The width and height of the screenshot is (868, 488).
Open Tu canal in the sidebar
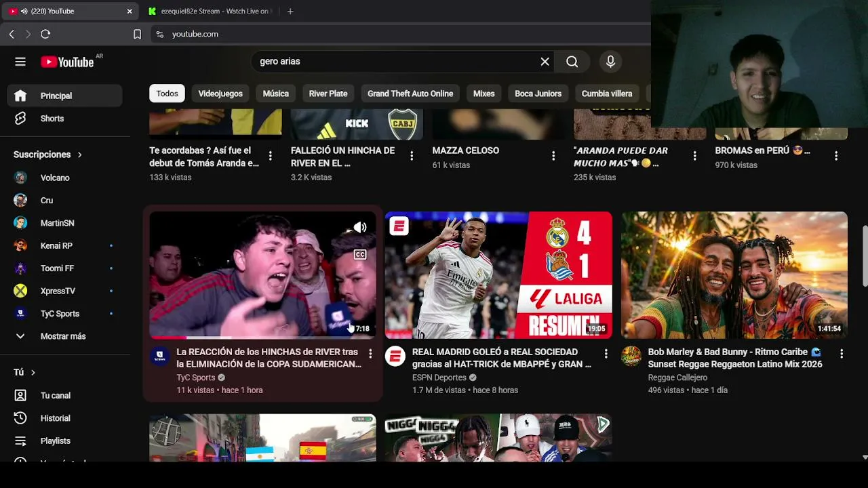64,395
